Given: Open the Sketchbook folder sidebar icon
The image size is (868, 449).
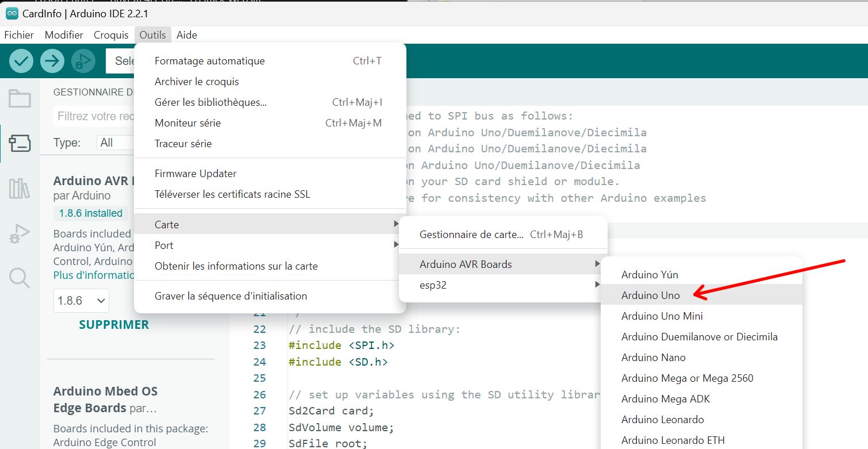Looking at the screenshot, I should (20, 99).
